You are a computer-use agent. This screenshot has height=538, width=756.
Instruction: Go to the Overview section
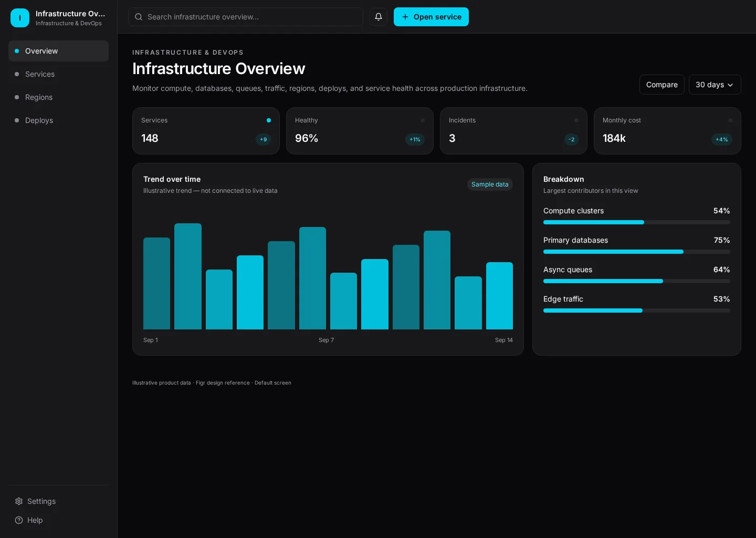[x=58, y=51]
